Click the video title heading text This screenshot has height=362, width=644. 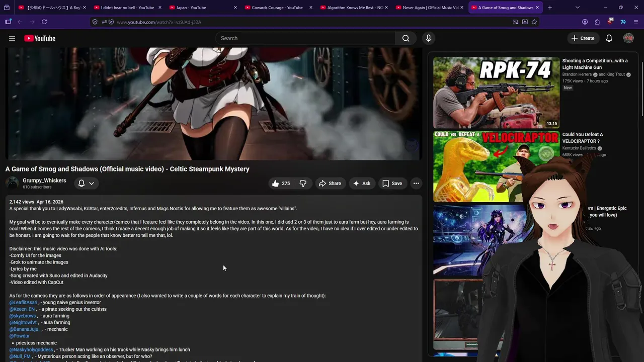127,169
